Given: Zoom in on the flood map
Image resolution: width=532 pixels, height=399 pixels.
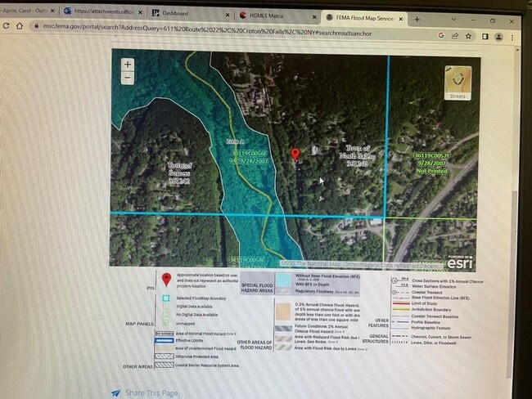Looking at the screenshot, I should 128,65.
